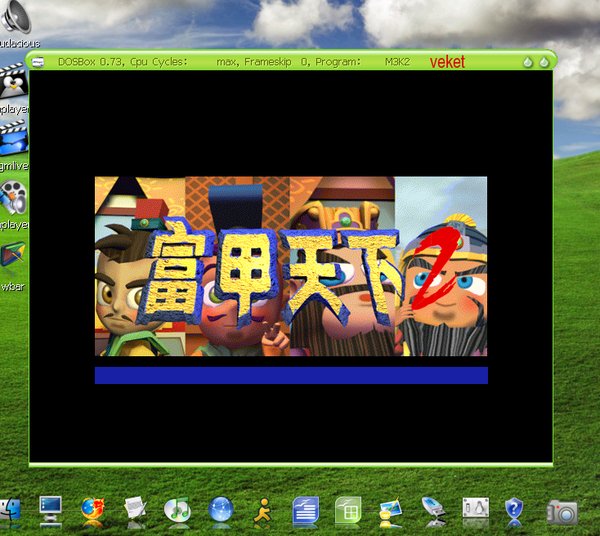The height and width of the screenshot is (536, 600).
Task: Open the penguin disk drive dock icon
Action: pos(476,508)
